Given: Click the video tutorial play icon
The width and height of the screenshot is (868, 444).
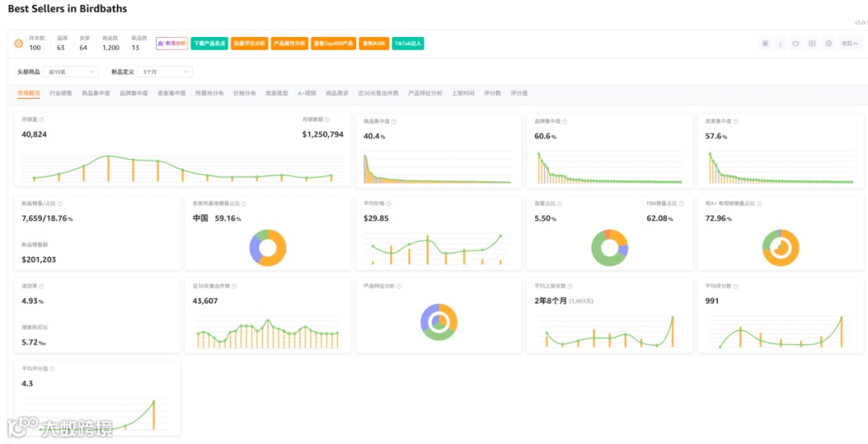Looking at the screenshot, I should (x=812, y=43).
